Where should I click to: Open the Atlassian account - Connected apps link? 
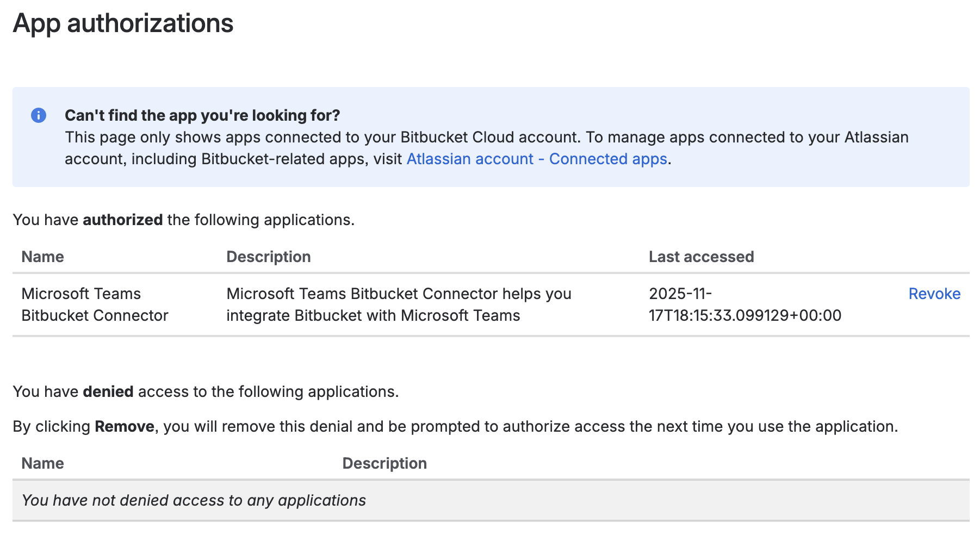[x=536, y=159]
